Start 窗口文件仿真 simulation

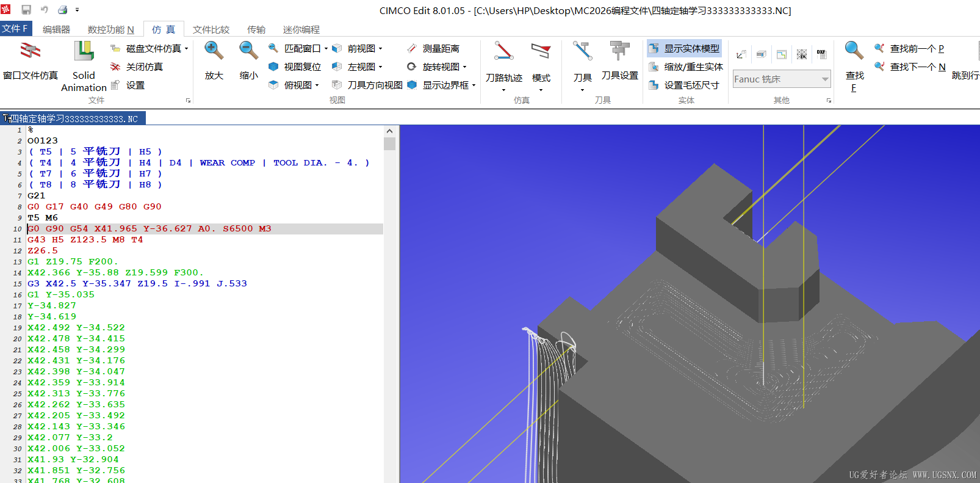point(31,61)
